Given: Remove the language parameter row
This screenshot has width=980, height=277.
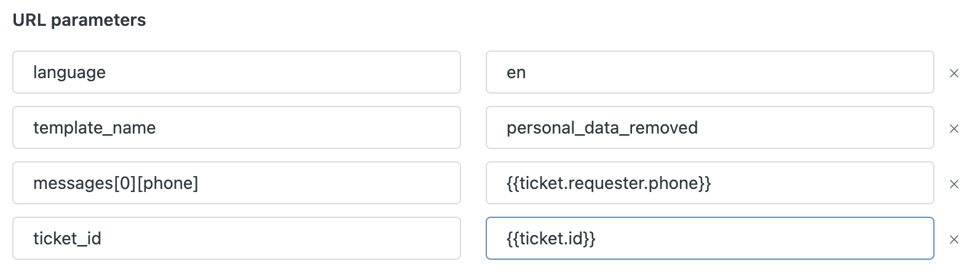Looking at the screenshot, I should tap(954, 73).
